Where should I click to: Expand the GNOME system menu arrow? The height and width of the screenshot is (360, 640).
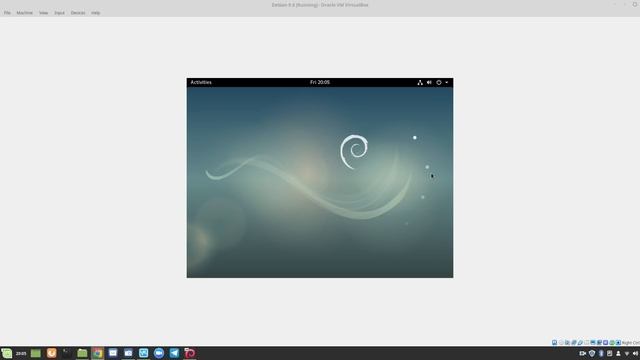click(x=447, y=82)
